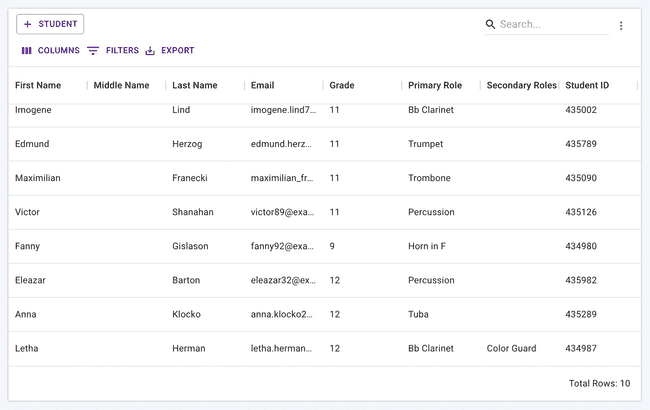The width and height of the screenshot is (650, 410).
Task: Click the magnifying glass search icon
Action: point(490,24)
